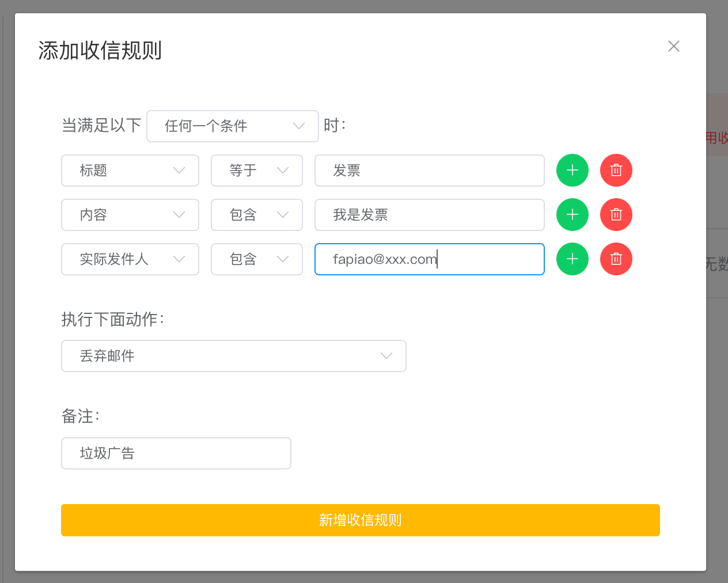
Task: Open the 任何一个条件 match dropdown
Action: coord(233,126)
